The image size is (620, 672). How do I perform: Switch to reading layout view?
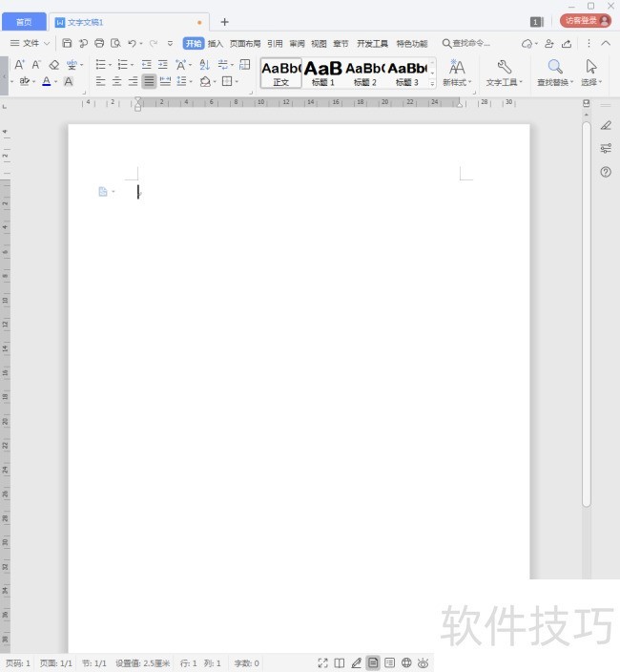pyautogui.click(x=340, y=663)
